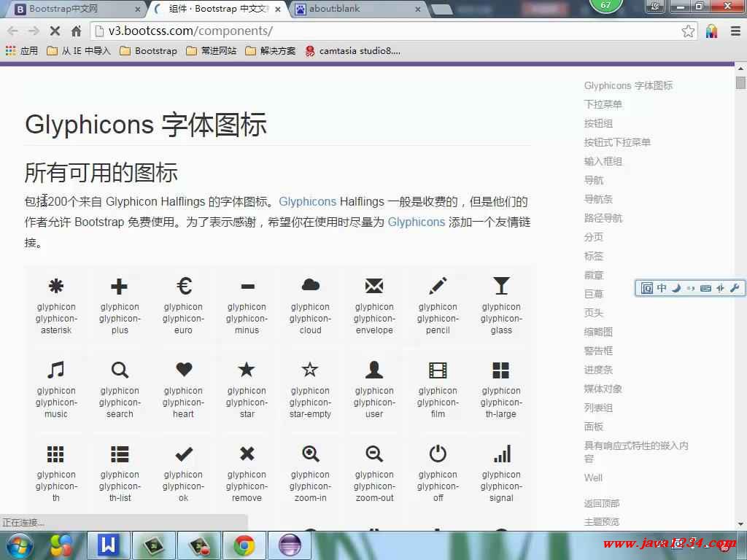Click the glyphicon-euro icon
The image size is (747, 560).
(x=184, y=286)
